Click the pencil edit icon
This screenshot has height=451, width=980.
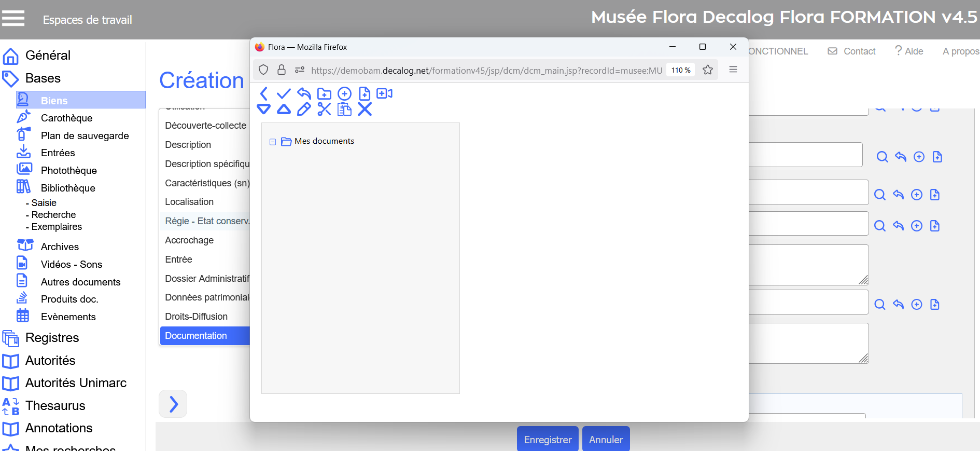(x=304, y=110)
